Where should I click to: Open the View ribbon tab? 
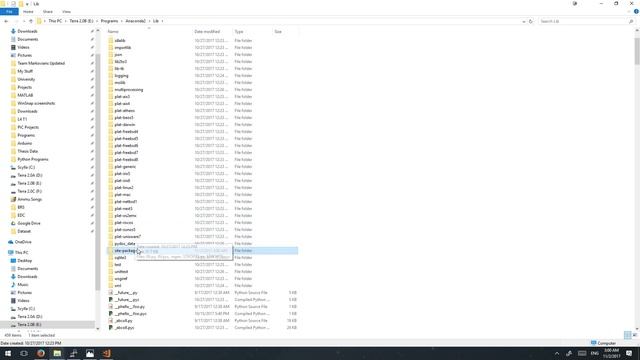(66, 11)
